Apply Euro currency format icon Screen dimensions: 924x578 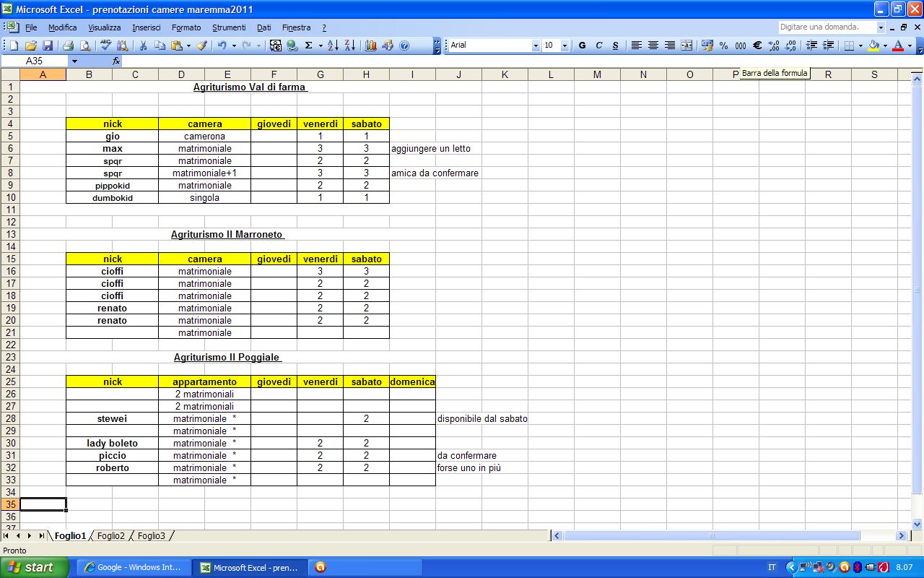point(757,46)
